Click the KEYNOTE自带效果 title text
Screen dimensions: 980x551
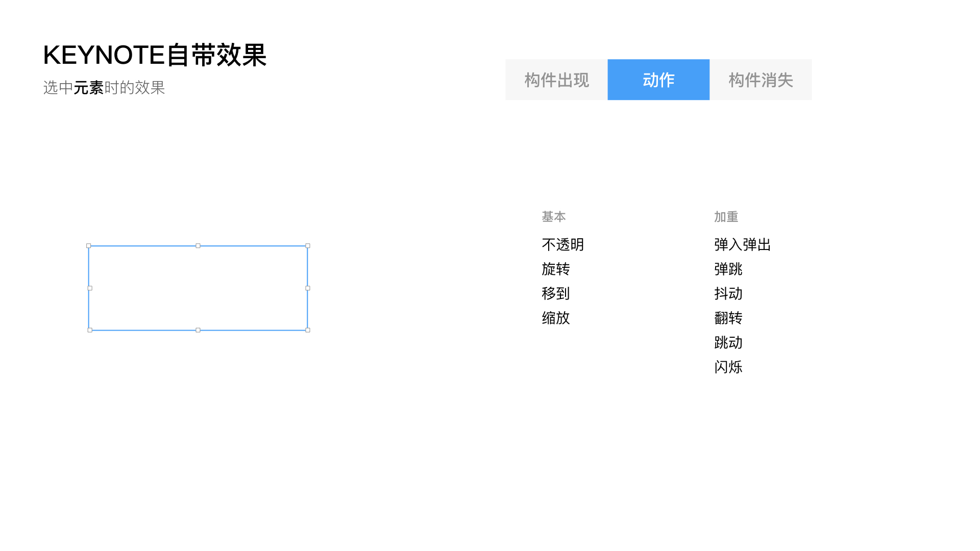[155, 55]
